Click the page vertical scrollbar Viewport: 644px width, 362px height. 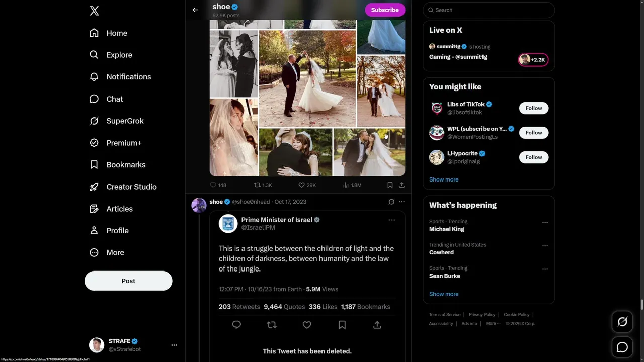[x=641, y=304]
